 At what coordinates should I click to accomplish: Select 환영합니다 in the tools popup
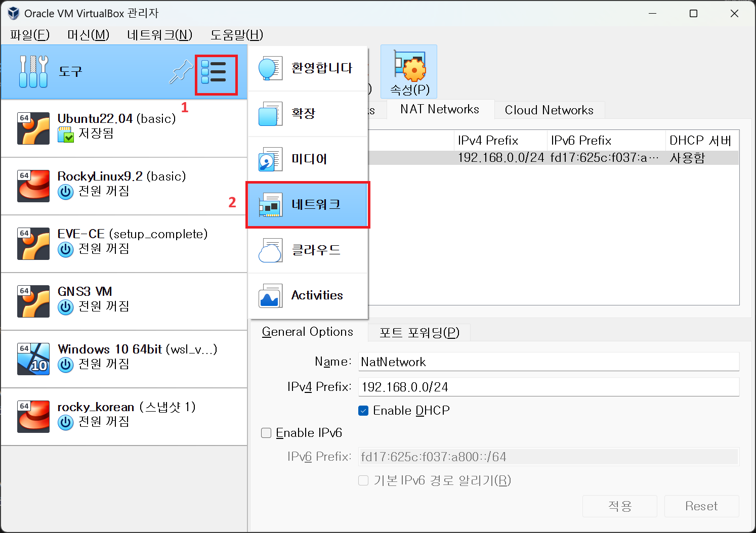(x=308, y=69)
